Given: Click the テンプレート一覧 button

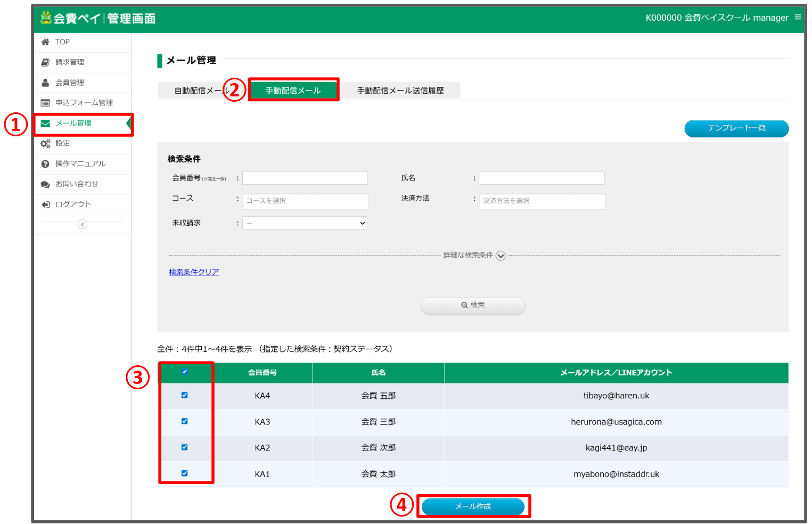Looking at the screenshot, I should [x=736, y=128].
